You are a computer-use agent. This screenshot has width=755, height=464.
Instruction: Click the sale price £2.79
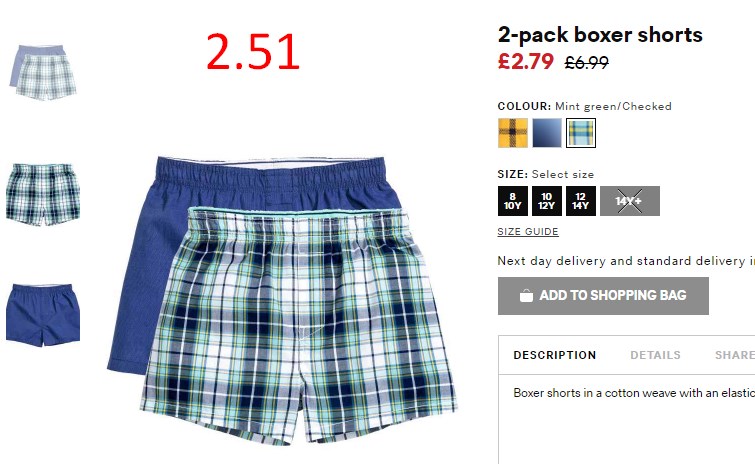point(526,61)
